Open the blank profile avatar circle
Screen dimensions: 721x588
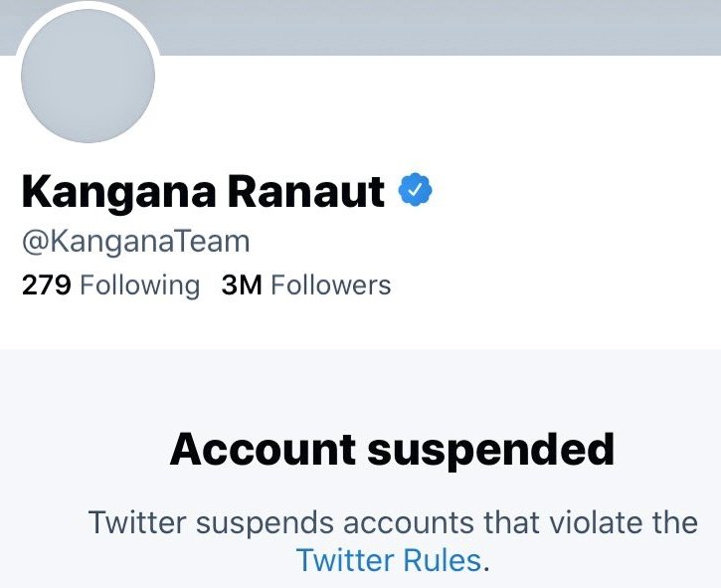88,76
